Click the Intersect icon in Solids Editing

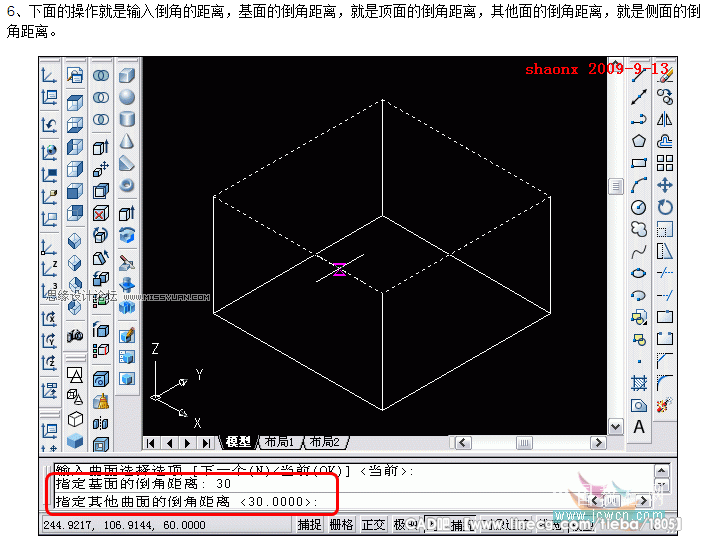pyautogui.click(x=101, y=119)
